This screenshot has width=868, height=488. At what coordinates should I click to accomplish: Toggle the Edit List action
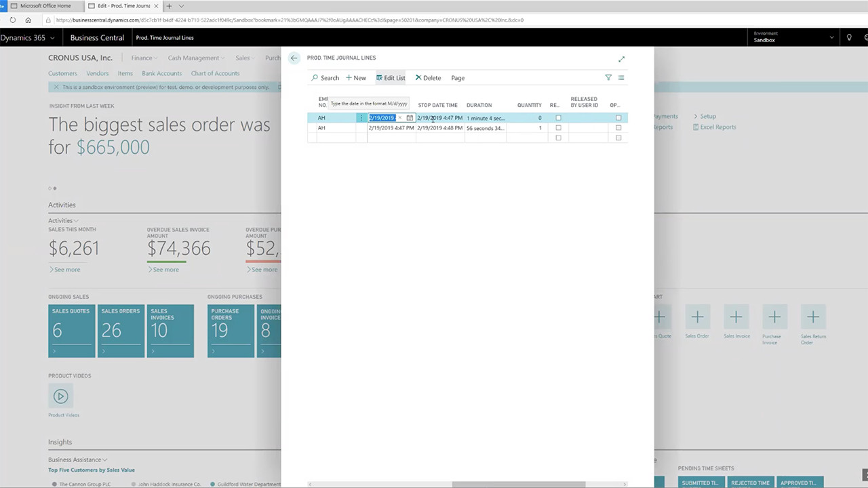click(x=391, y=78)
